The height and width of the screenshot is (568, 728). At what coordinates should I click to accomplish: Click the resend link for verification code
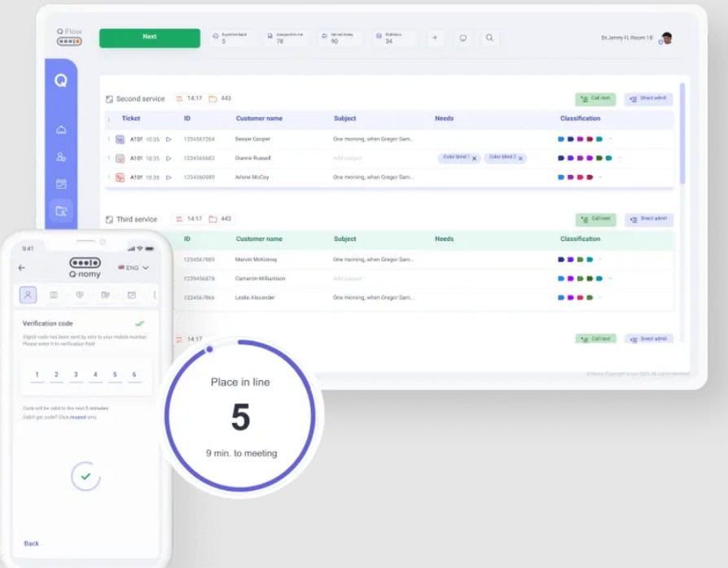click(x=77, y=417)
